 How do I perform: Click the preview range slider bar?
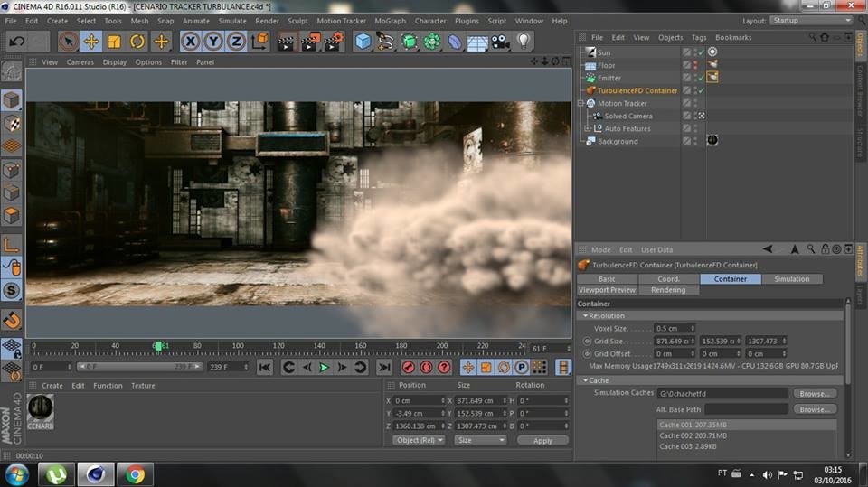139,367
